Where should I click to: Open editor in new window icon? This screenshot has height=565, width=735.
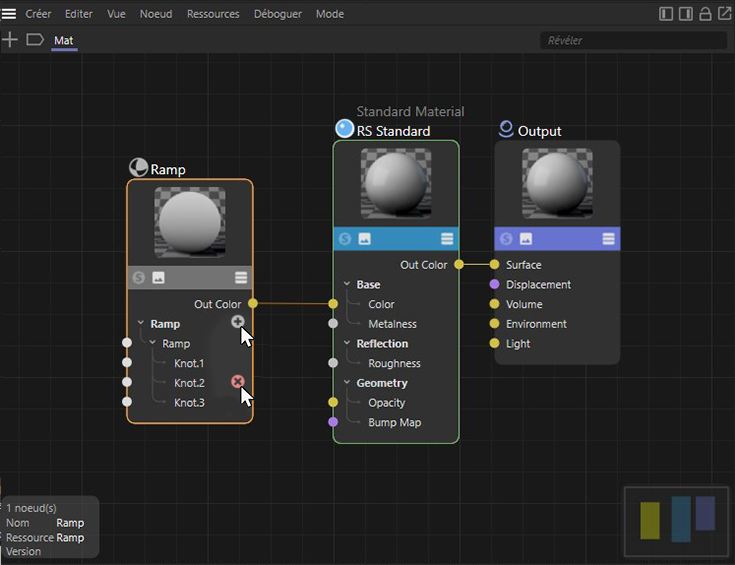(723, 14)
